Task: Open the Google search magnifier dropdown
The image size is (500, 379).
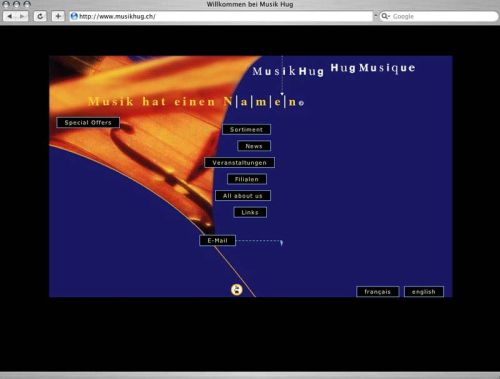Action: tap(385, 16)
